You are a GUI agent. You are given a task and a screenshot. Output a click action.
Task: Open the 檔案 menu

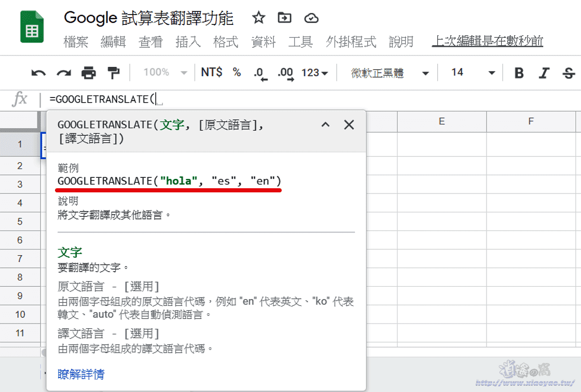(x=76, y=42)
